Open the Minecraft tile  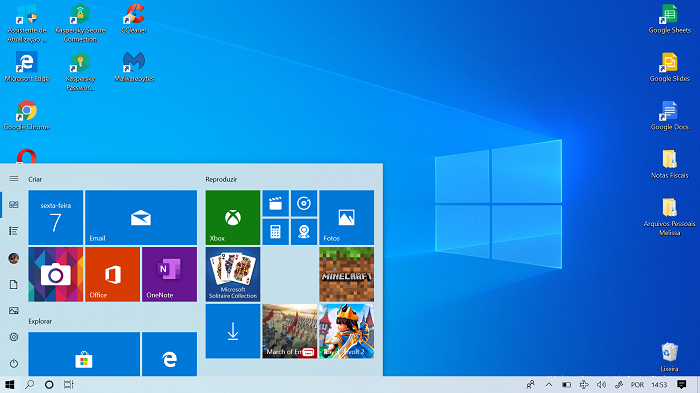[x=346, y=274]
